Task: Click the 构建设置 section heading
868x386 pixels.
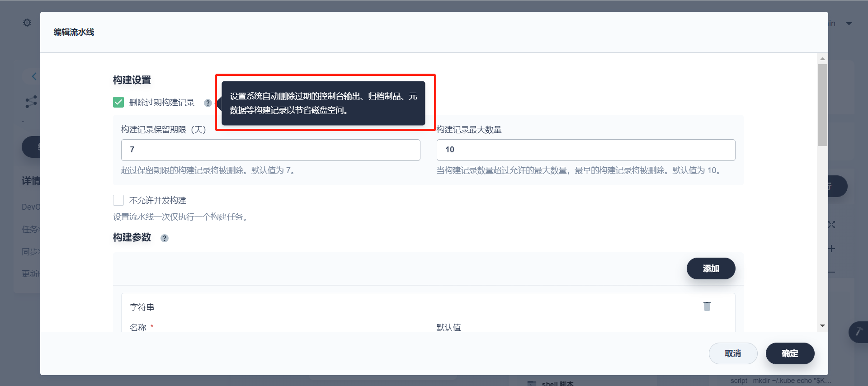Action: click(132, 80)
